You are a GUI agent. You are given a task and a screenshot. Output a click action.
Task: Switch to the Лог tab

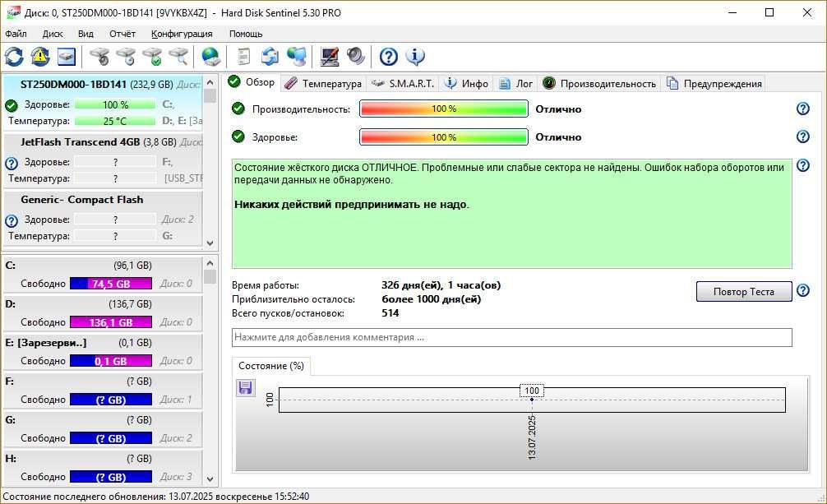click(516, 83)
